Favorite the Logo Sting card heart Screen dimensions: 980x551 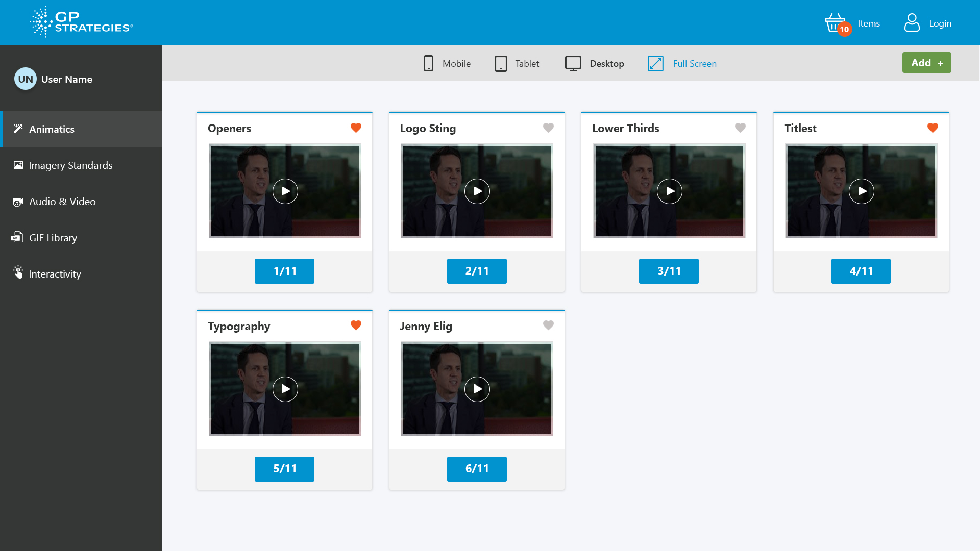pos(548,128)
